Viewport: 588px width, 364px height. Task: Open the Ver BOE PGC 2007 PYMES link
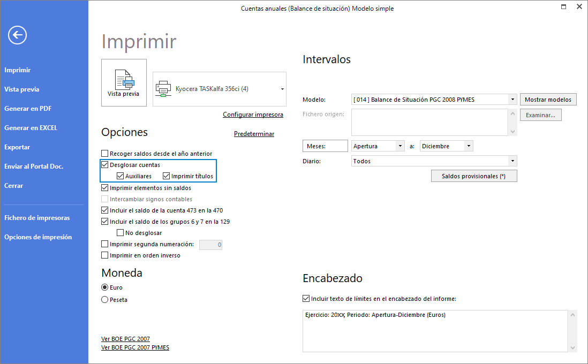click(135, 347)
